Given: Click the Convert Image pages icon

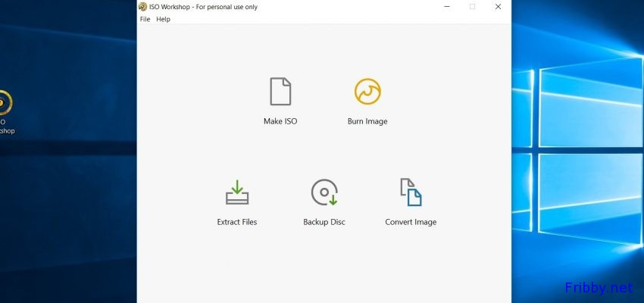Looking at the screenshot, I should tap(411, 192).
